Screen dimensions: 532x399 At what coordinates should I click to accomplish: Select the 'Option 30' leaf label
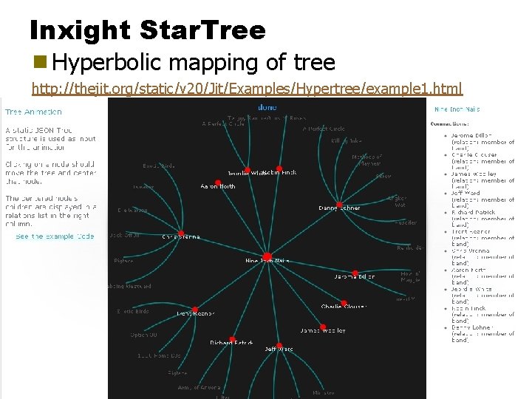[x=144, y=335]
